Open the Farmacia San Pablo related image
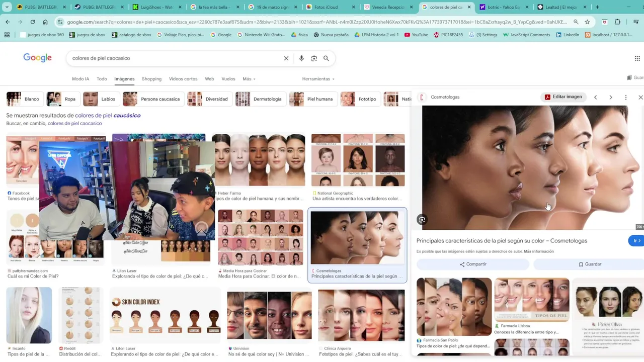 454,307
